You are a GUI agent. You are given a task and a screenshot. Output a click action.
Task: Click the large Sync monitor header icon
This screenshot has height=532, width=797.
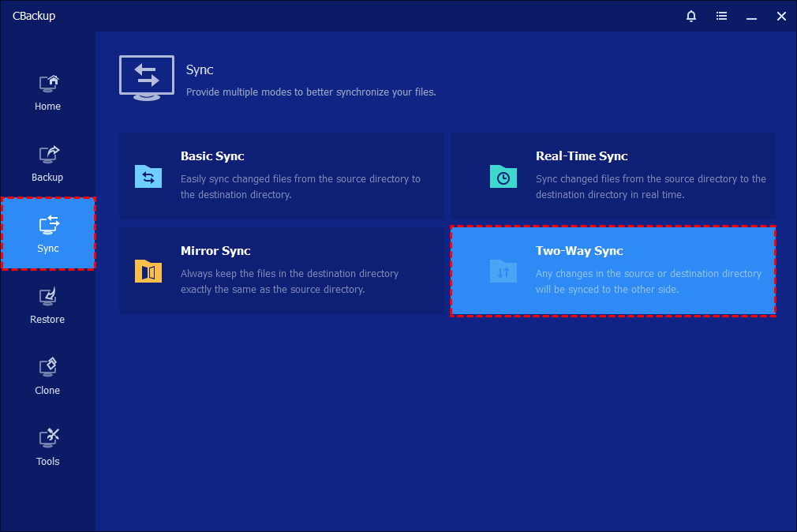pos(147,78)
